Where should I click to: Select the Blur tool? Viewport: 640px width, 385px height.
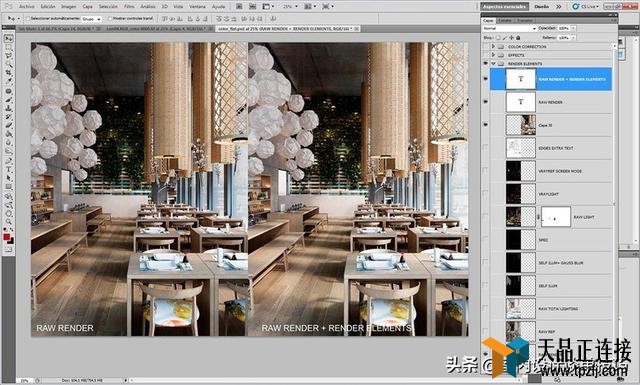[x=8, y=142]
